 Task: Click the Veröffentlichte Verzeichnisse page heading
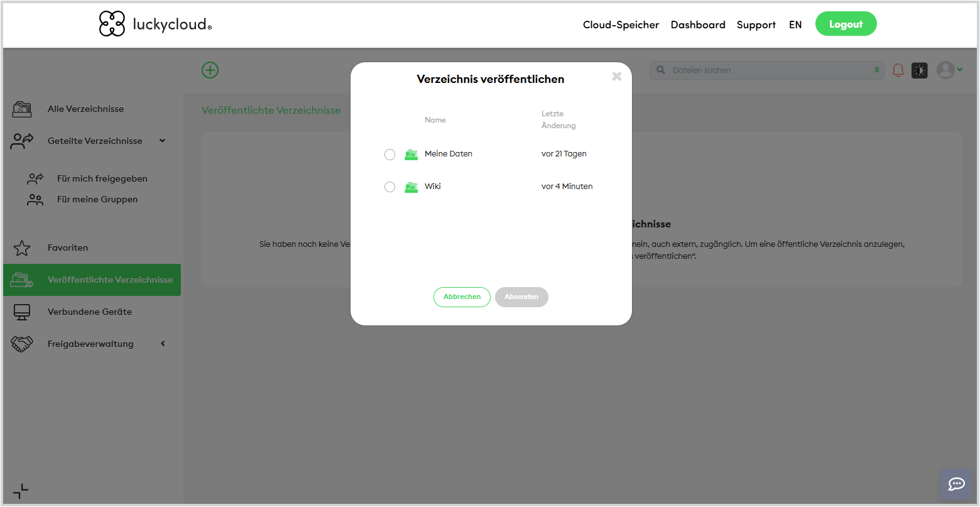(271, 110)
